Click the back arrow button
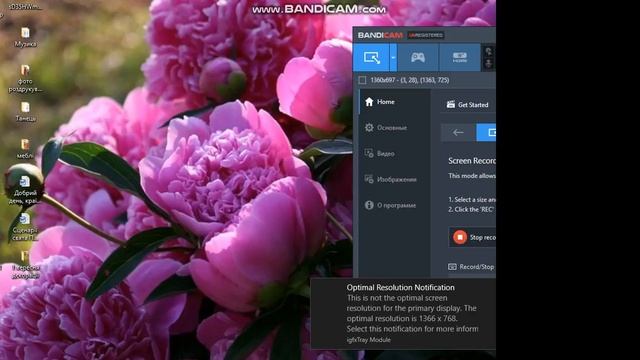Image resolution: width=640 pixels, height=360 pixels. tap(458, 132)
